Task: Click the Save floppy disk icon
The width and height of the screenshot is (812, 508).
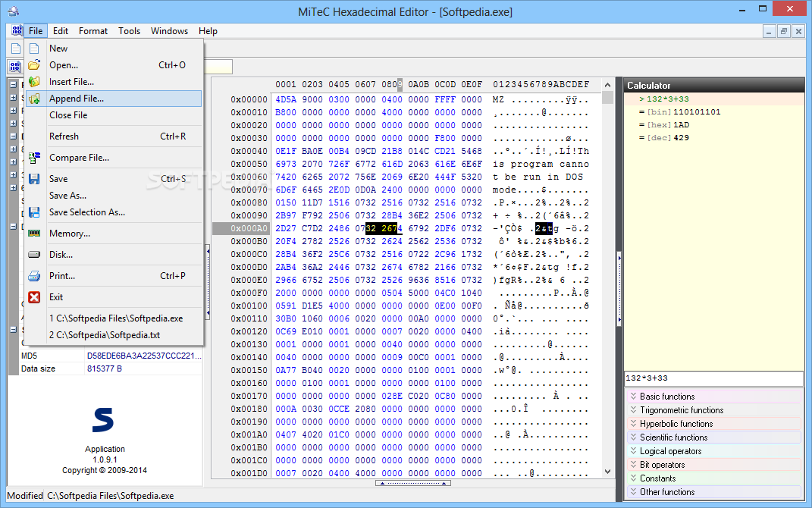Action: pyautogui.click(x=34, y=179)
